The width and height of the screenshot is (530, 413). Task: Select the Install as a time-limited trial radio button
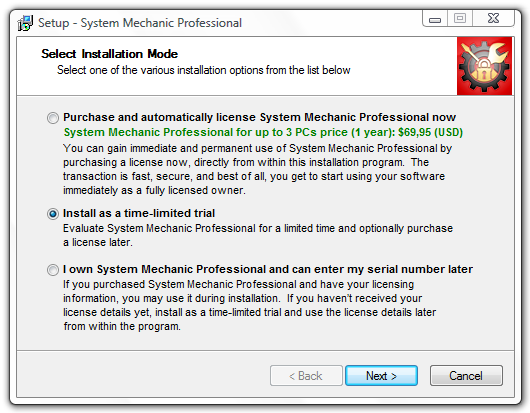[53, 214]
